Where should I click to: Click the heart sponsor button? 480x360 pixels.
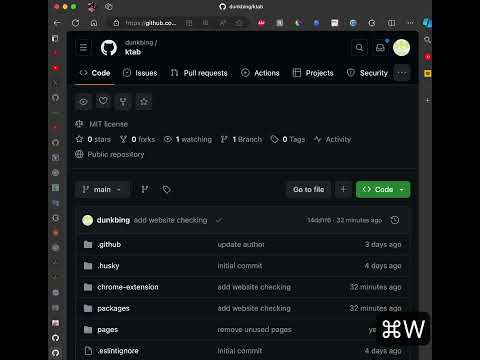click(x=103, y=101)
